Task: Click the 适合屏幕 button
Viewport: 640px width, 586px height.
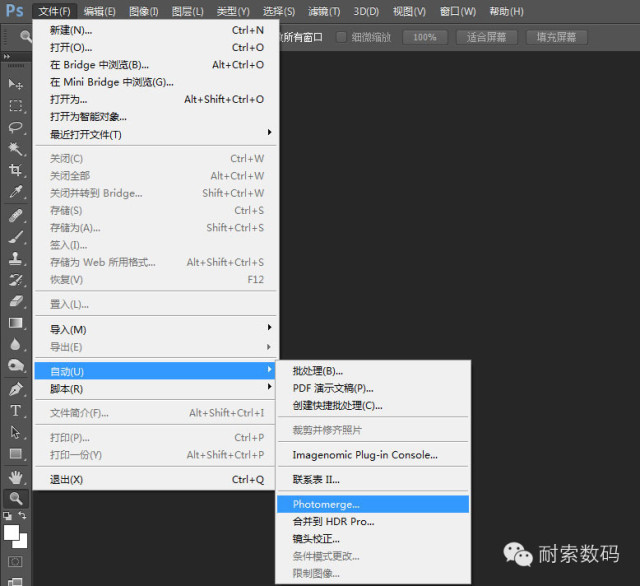Action: 487,37
